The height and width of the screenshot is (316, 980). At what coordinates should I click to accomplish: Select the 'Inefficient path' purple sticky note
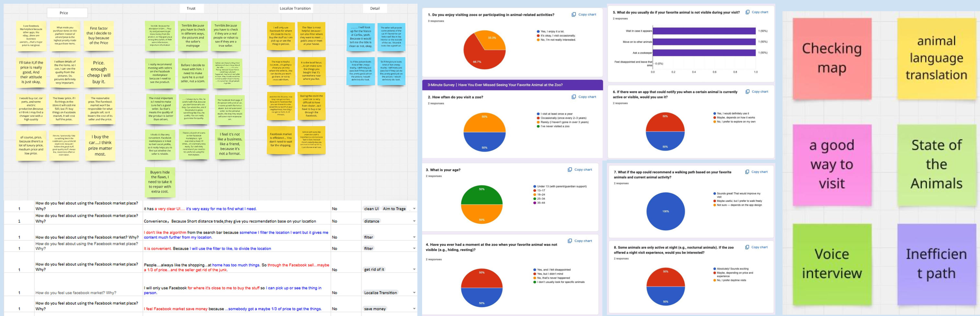[x=936, y=264]
